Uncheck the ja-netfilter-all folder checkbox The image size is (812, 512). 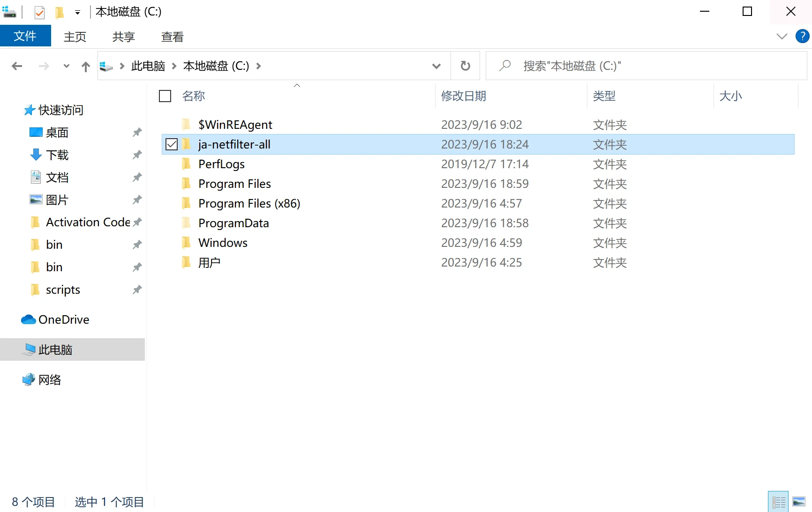172,144
